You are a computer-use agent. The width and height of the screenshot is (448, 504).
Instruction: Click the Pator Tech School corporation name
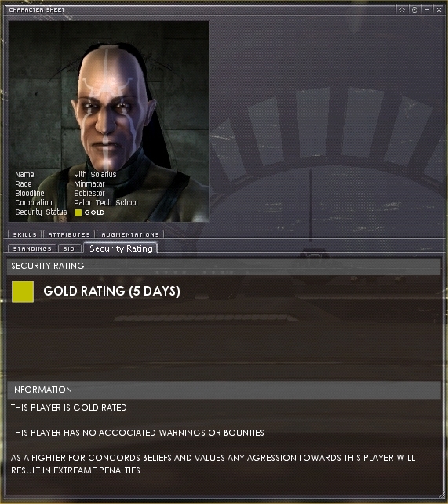coord(106,202)
